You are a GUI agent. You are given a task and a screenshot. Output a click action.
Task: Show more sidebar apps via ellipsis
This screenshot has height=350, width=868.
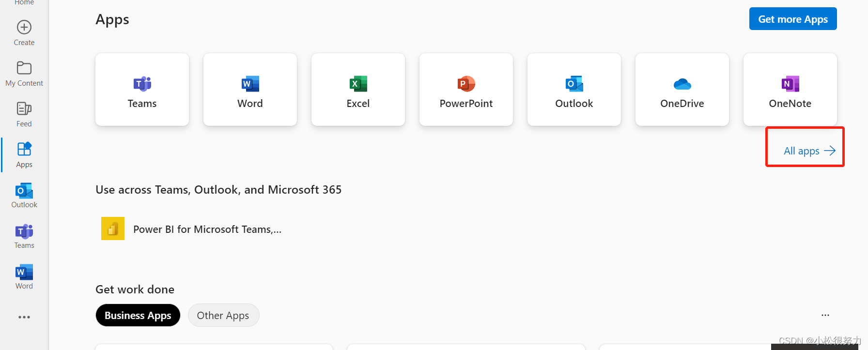tap(24, 317)
